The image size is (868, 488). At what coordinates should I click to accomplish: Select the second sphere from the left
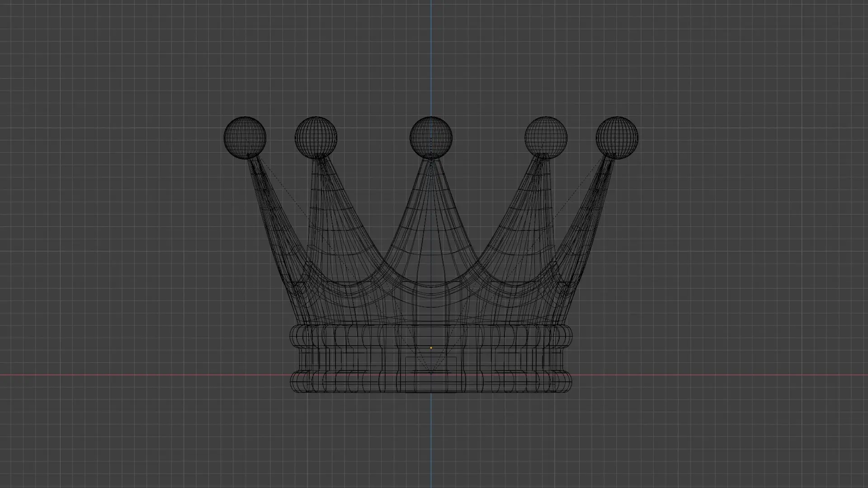click(316, 137)
